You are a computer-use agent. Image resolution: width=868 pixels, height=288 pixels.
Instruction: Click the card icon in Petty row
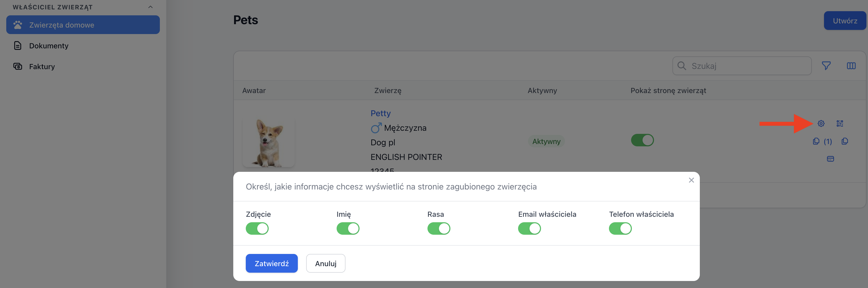pyautogui.click(x=830, y=159)
